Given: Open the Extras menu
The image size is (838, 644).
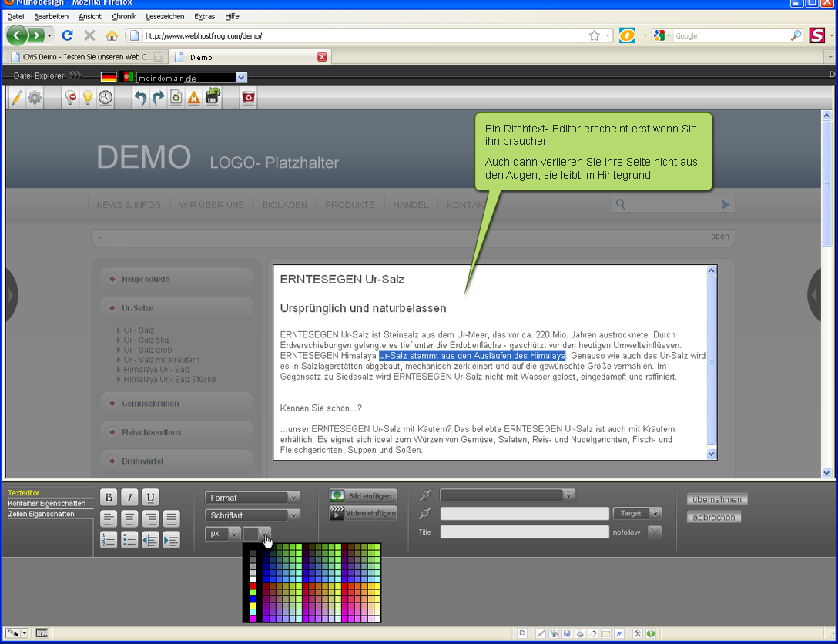Looking at the screenshot, I should click(204, 17).
